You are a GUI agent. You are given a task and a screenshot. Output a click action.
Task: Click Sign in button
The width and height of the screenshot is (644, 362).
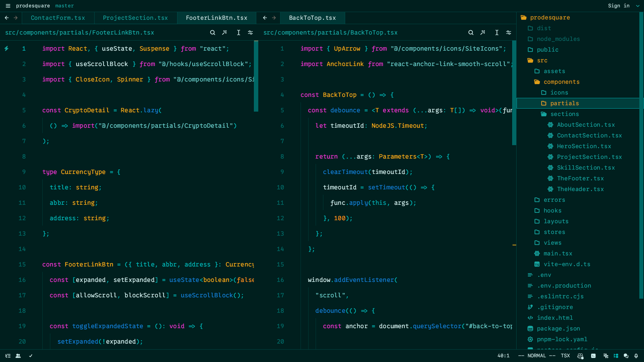[619, 6]
